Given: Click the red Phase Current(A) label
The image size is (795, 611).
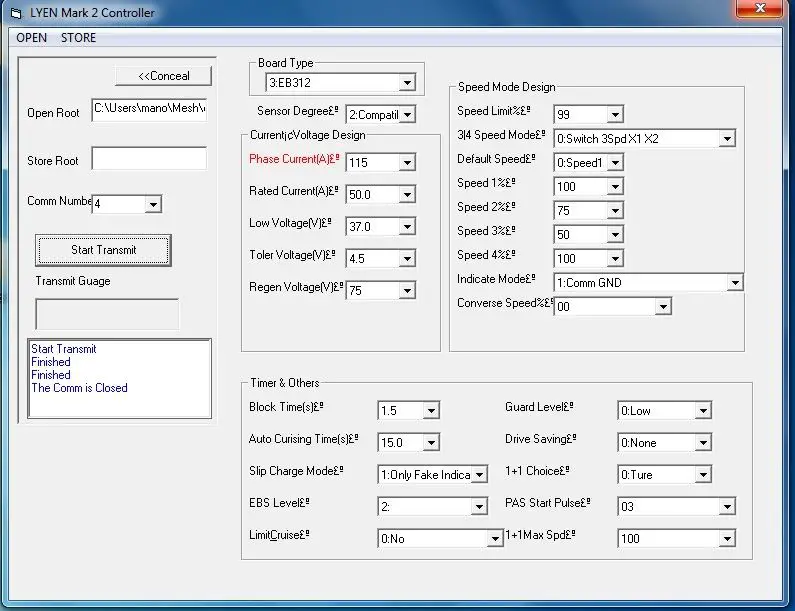Looking at the screenshot, I should point(294,159).
